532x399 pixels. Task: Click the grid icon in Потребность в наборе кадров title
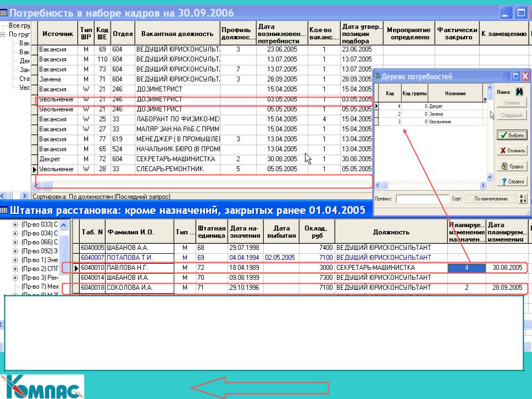(3, 13)
